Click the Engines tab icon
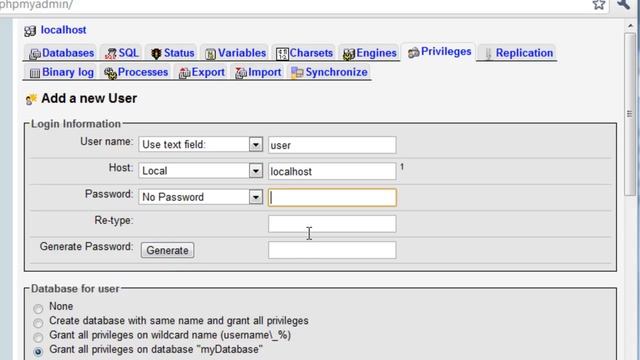 tap(349, 54)
